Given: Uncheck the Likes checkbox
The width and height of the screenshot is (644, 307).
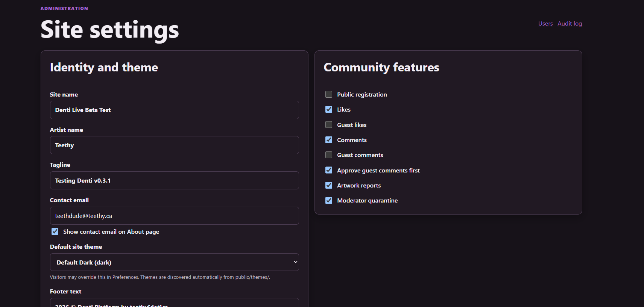Looking at the screenshot, I should [329, 109].
